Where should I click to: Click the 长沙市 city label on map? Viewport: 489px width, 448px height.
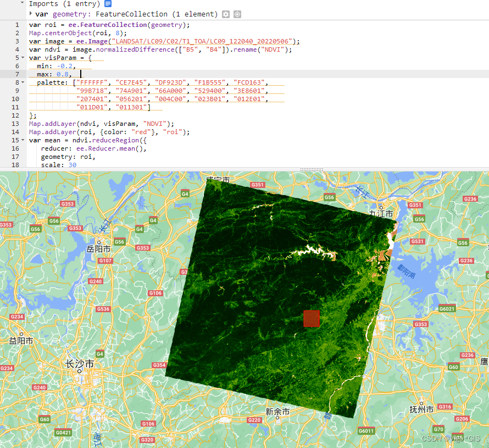click(80, 363)
